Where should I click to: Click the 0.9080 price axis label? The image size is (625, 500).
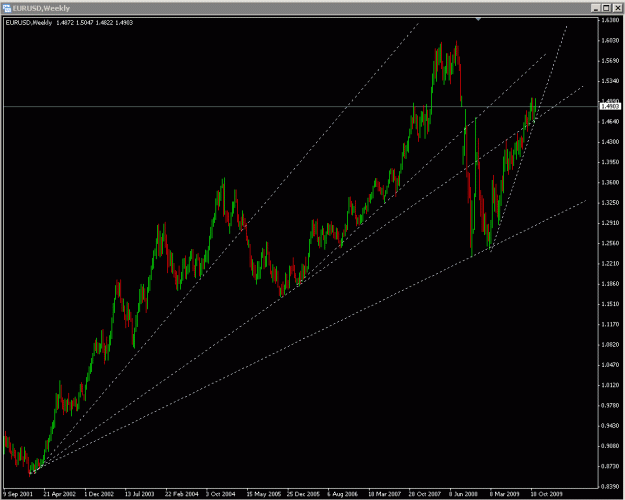pyautogui.click(x=610, y=446)
